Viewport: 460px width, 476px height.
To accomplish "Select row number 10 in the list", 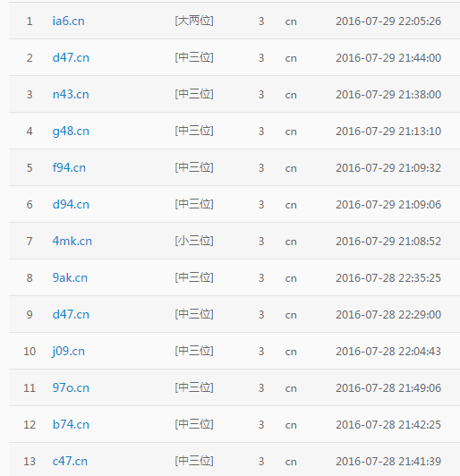I will pyautogui.click(x=30, y=352).
